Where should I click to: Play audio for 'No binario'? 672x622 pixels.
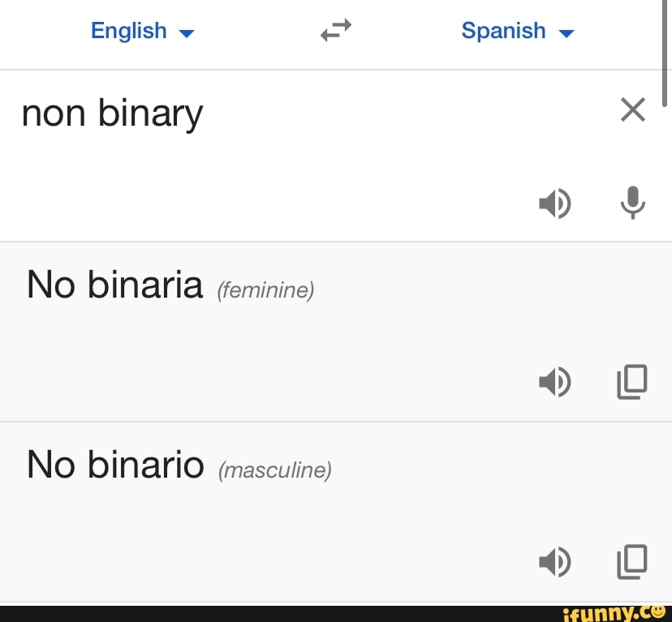tap(555, 561)
